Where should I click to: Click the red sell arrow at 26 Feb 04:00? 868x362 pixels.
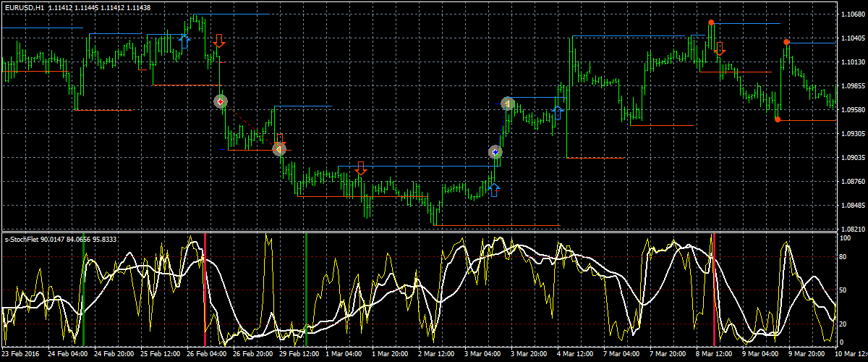click(x=219, y=41)
